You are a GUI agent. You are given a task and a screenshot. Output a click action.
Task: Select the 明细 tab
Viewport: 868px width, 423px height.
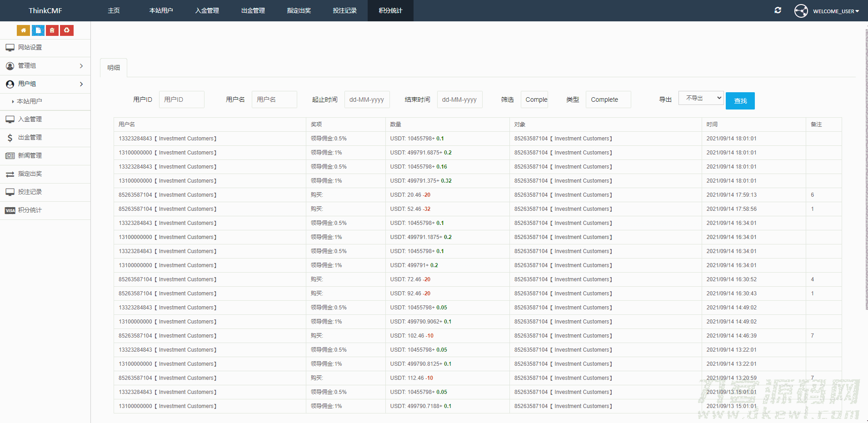[114, 68]
